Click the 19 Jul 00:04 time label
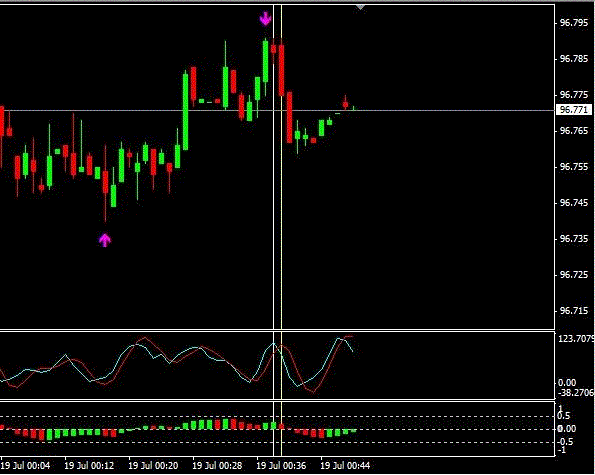 [x=25, y=466]
